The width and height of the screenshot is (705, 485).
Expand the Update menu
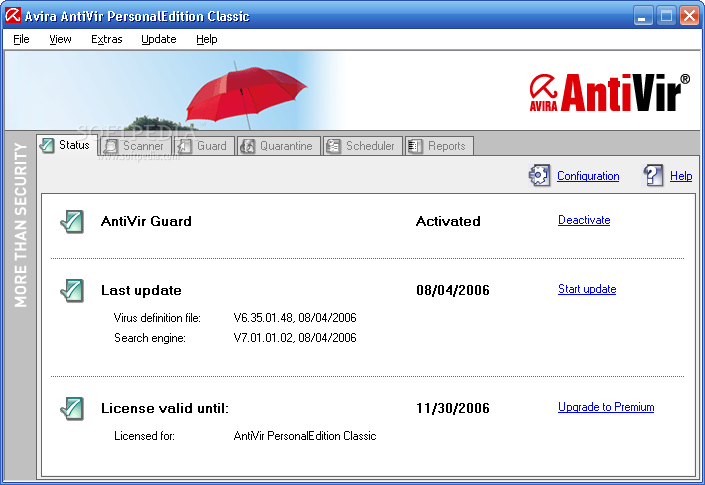pyautogui.click(x=158, y=39)
